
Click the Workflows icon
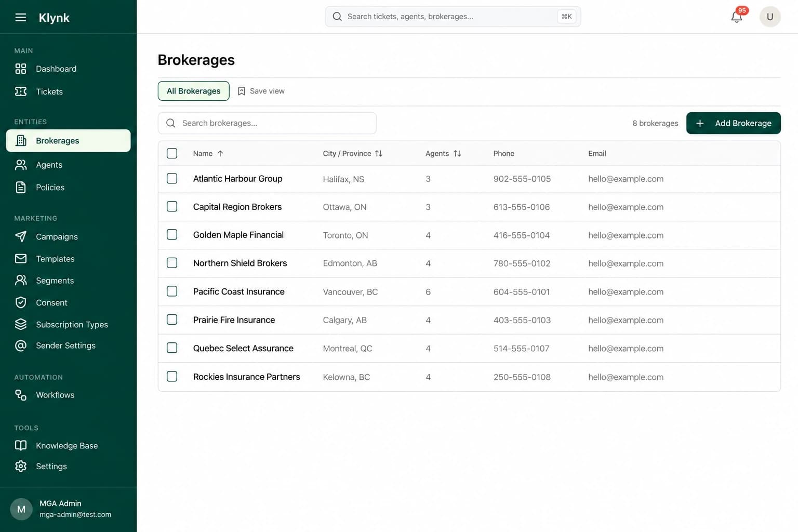pos(21,395)
